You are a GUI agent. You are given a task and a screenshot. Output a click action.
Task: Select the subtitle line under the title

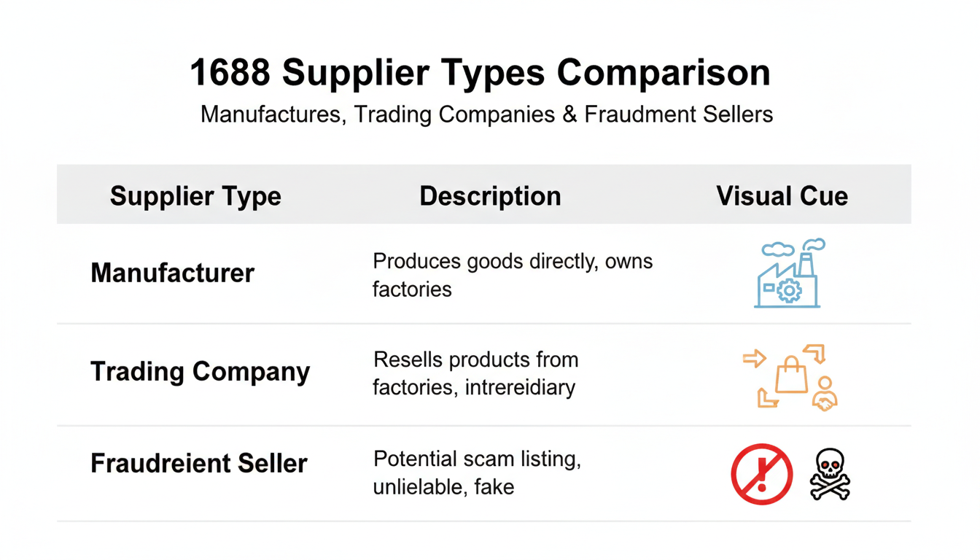point(486,114)
